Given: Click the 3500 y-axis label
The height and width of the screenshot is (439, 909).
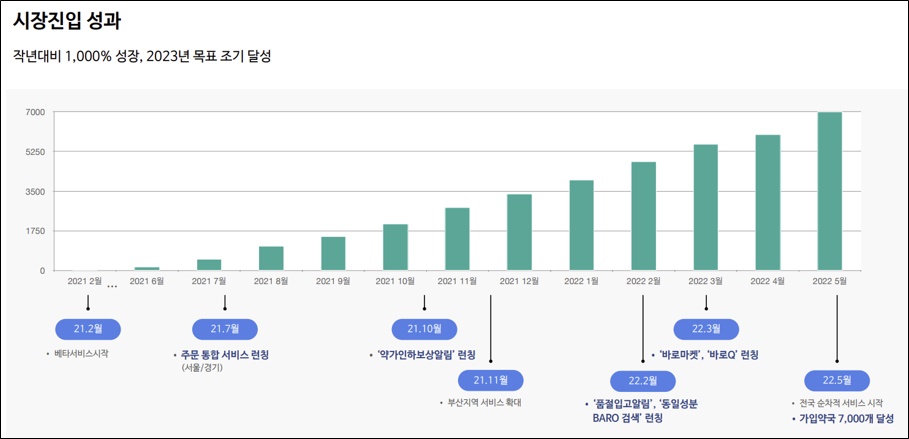Looking at the screenshot, I should (x=37, y=191).
